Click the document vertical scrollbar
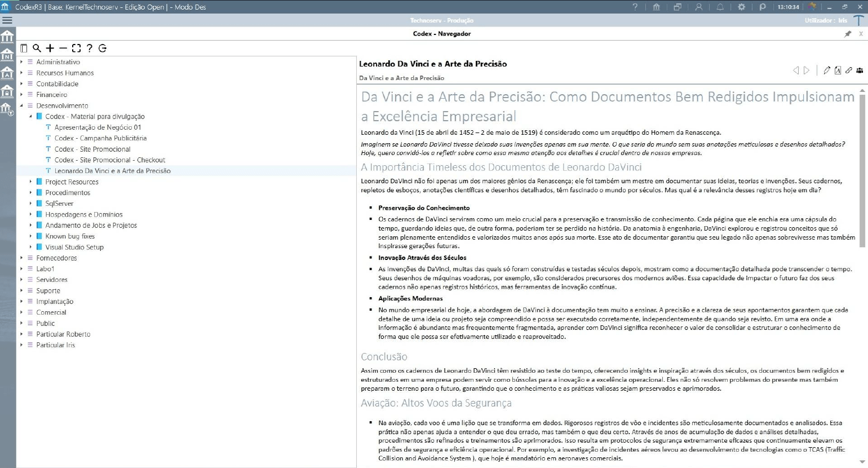This screenshot has width=868, height=468. (x=862, y=169)
